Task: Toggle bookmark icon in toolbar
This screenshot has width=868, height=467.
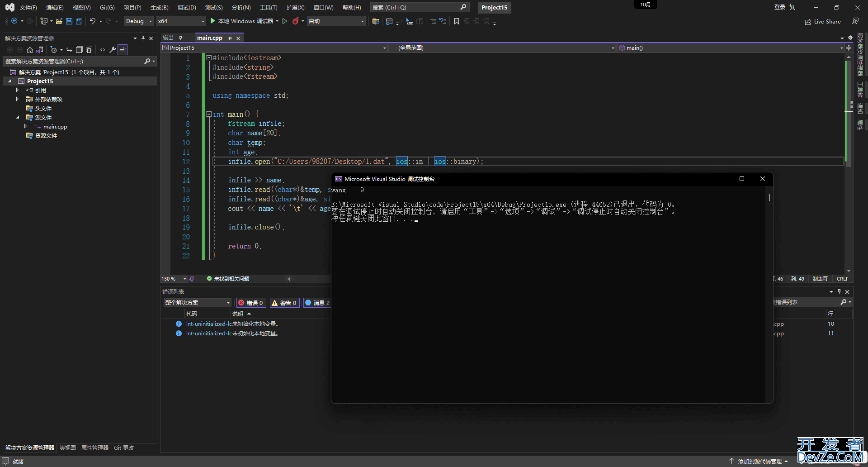Action: [457, 21]
